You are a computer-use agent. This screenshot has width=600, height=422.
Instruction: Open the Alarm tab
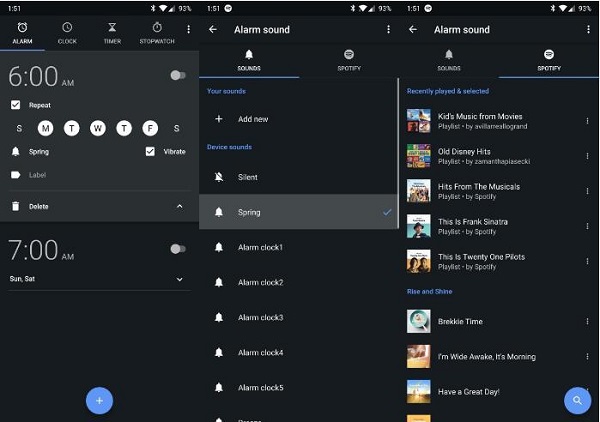point(22,33)
